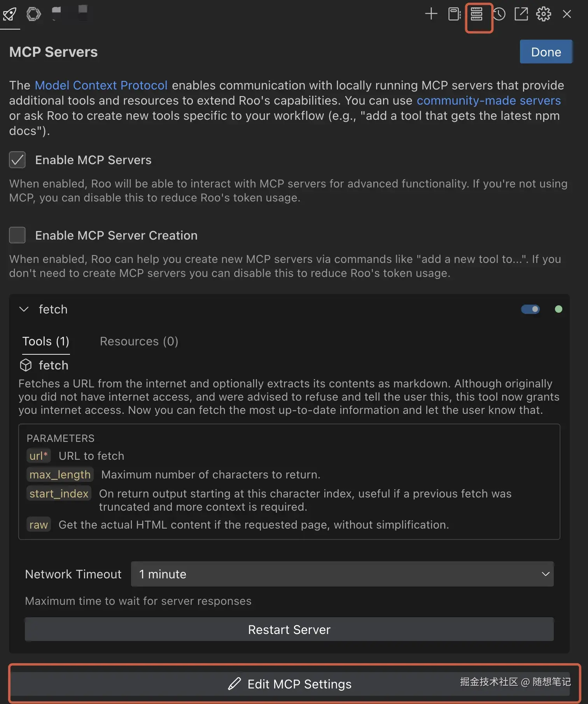The height and width of the screenshot is (704, 588).
Task: Open in editor pop-out icon
Action: click(521, 14)
